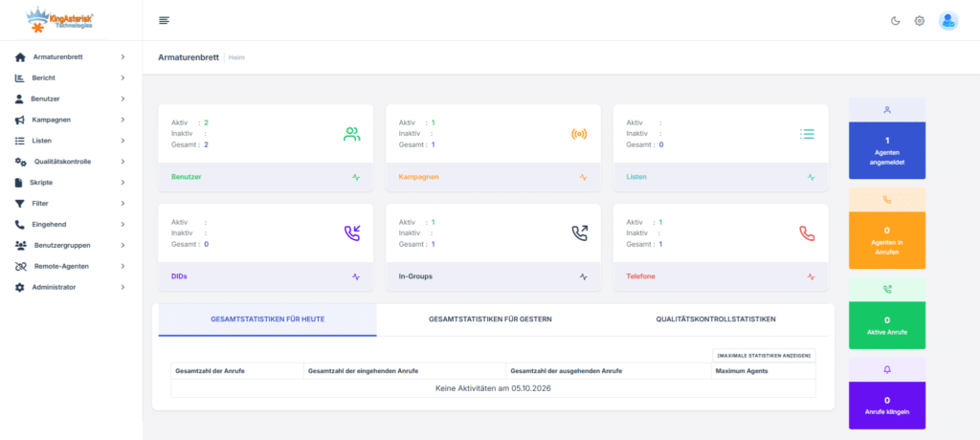Click the activity pulse icon beside In-Groups
Viewport: 980px width, 440px height.
coord(583,276)
